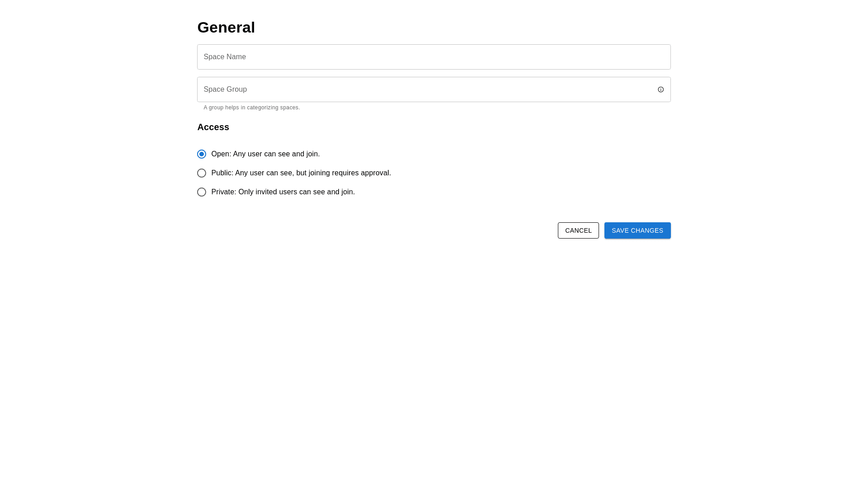
Task: Click the info icon in Space Group field
Action: 660,89
